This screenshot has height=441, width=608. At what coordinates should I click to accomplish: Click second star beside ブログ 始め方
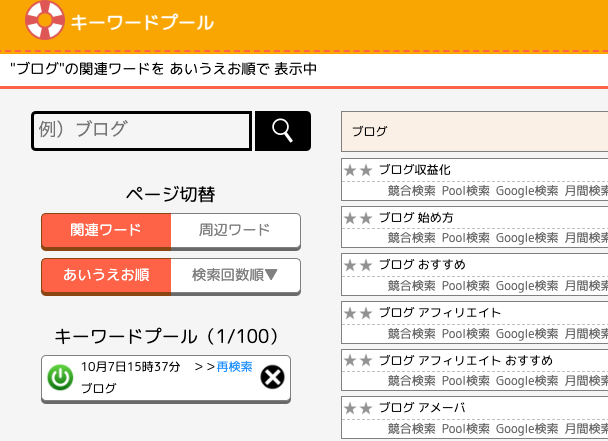coord(366,218)
